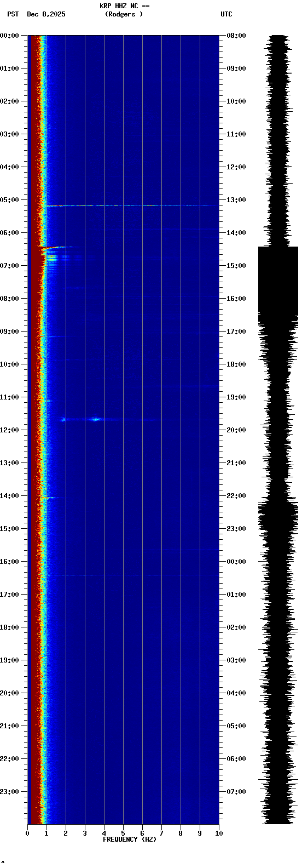Image resolution: width=302 pixels, height=868 pixels.
Task: Click the broadband horizontal streak just after 05:00 PST
Action: [x=131, y=206]
